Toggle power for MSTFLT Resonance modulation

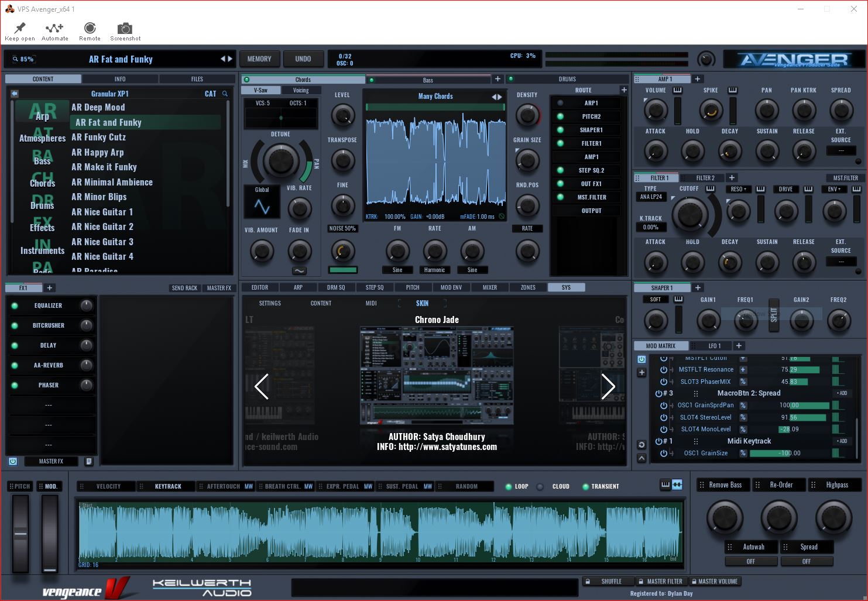[x=664, y=370]
